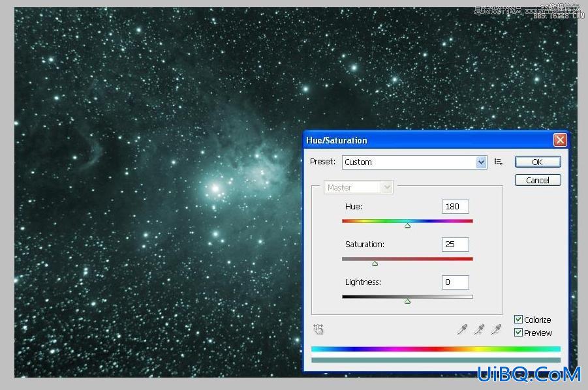Pick the Subtract from Sample eyedropper
Image resolution: width=588 pixels, height=390 pixels.
click(496, 329)
